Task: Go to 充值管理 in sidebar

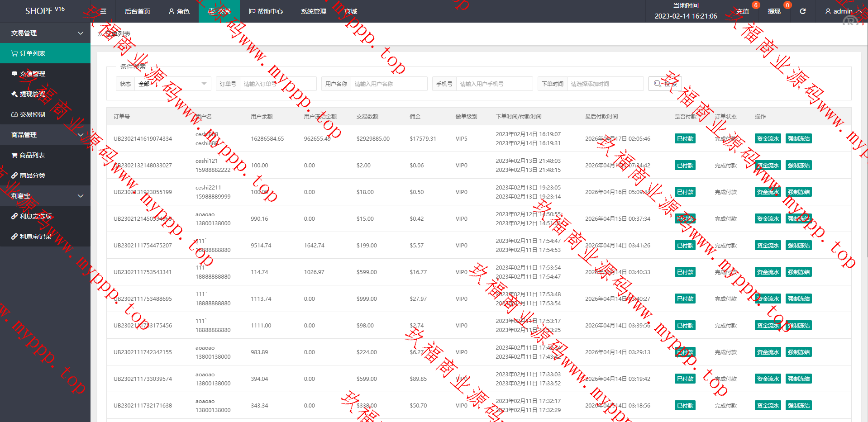Action: [45, 74]
